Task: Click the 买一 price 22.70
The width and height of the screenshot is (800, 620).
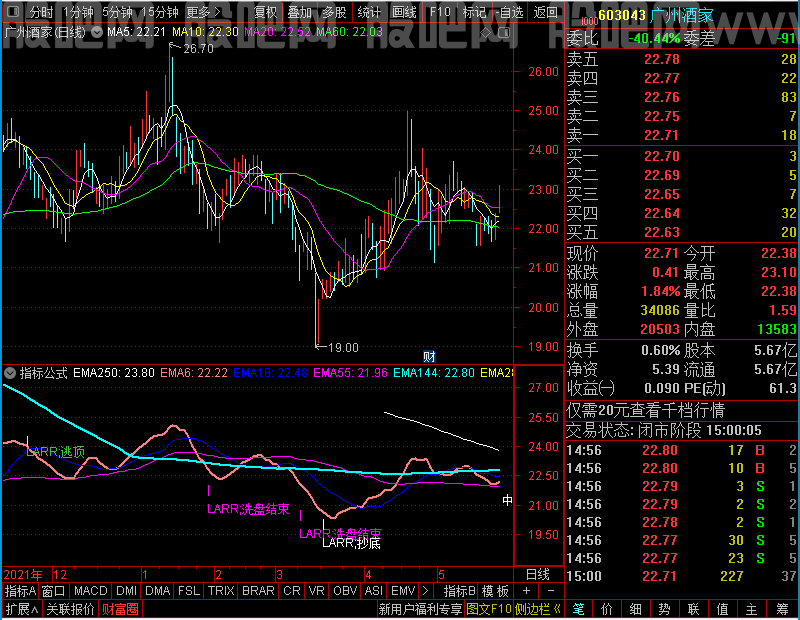Action: coord(662,156)
